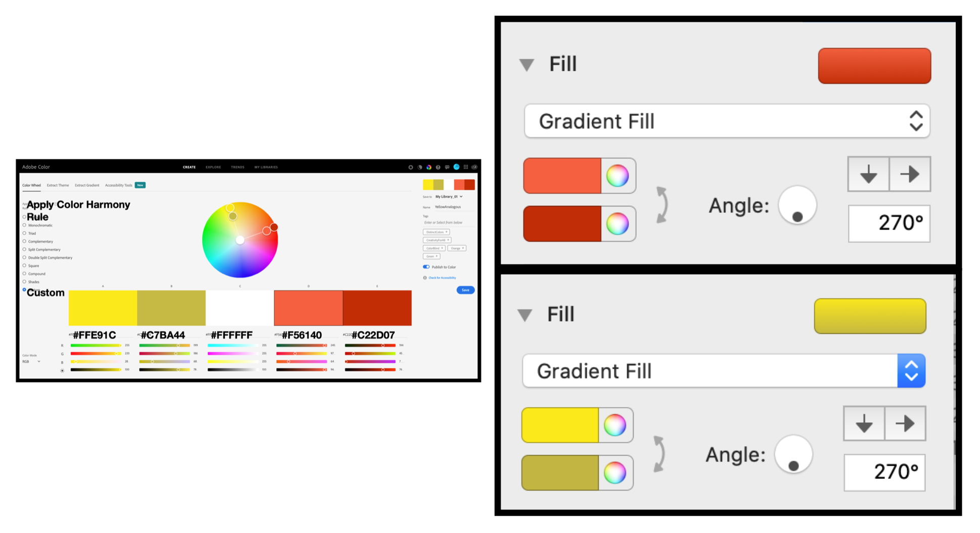
Task: Open the EXPLORE menu in Adobe Color
Action: click(x=212, y=167)
